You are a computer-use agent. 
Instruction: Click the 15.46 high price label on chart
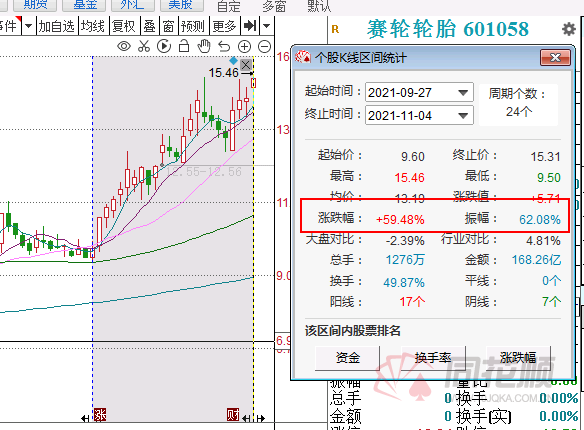coord(223,73)
